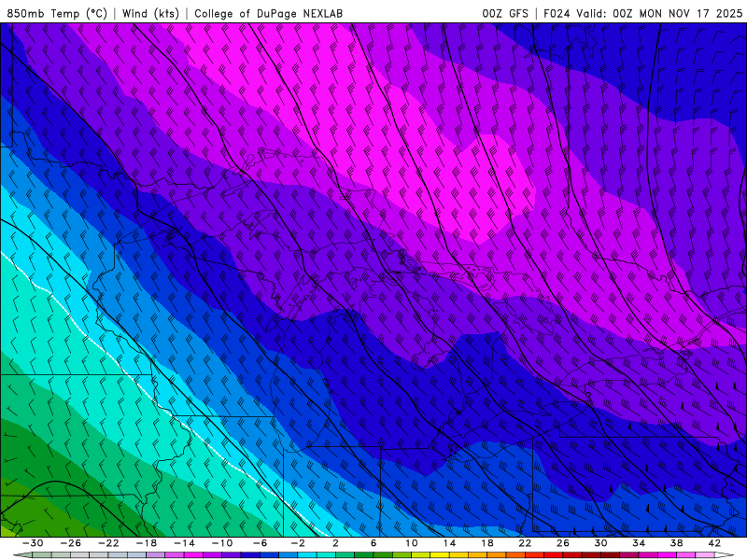The height and width of the screenshot is (560, 747).
Task: Click the 'F024' forecast hour text
Action: pyautogui.click(x=557, y=13)
